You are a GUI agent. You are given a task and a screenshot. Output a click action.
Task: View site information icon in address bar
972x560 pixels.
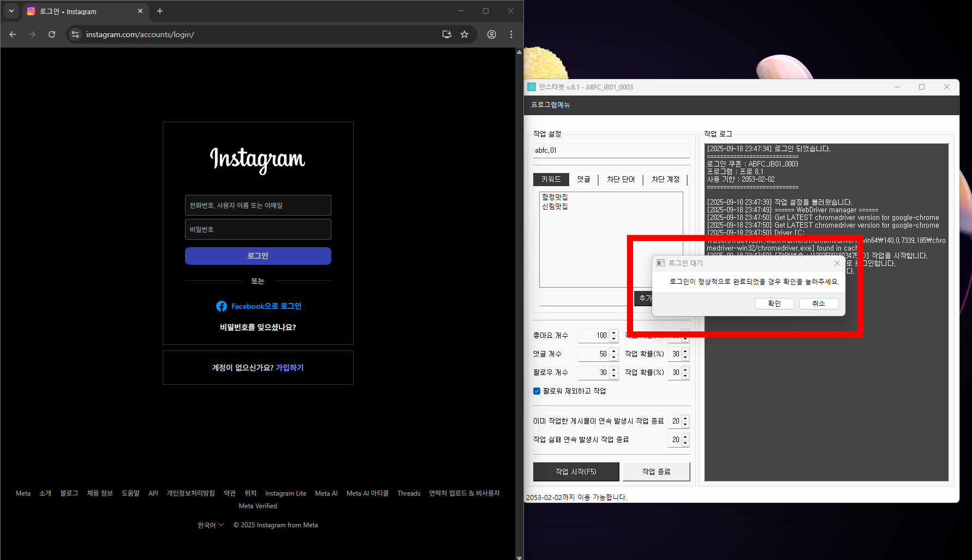tap(75, 34)
